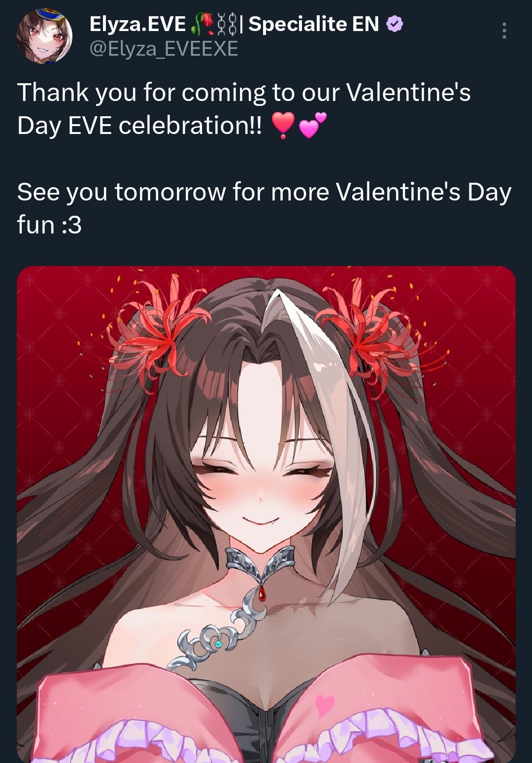Click the purple verified badge
This screenshot has height=763, width=532.
(395, 24)
